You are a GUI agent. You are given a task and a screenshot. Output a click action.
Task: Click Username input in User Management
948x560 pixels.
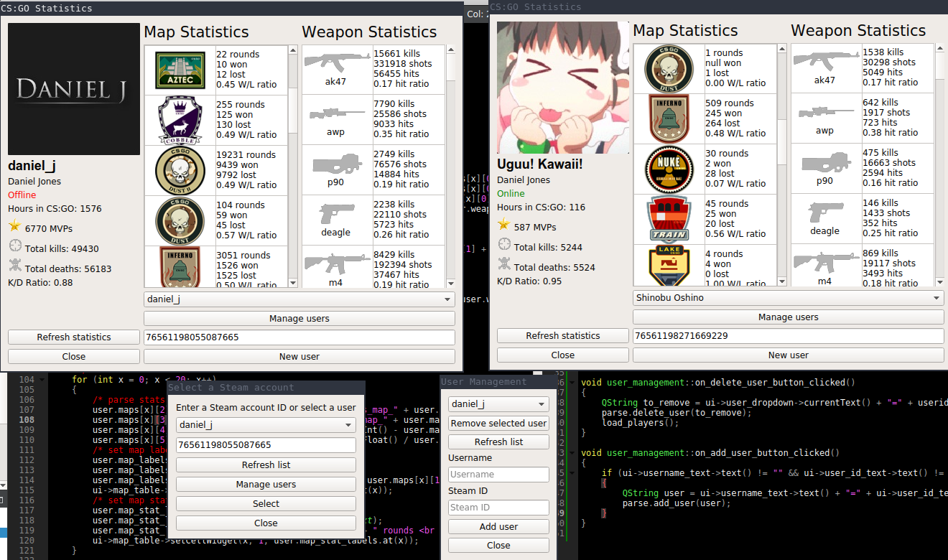498,475
